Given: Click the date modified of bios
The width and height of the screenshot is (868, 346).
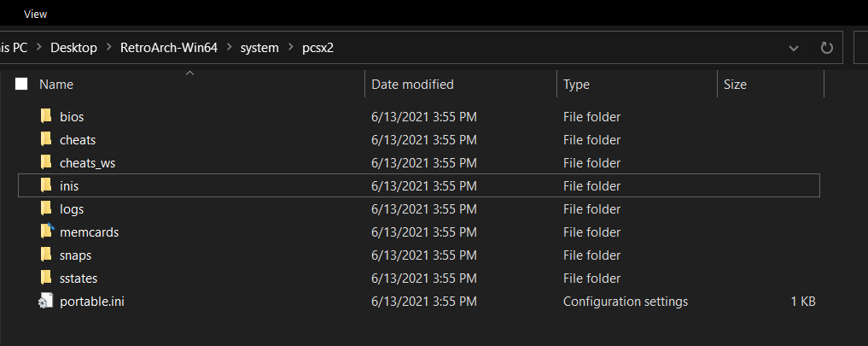Looking at the screenshot, I should [x=424, y=117].
